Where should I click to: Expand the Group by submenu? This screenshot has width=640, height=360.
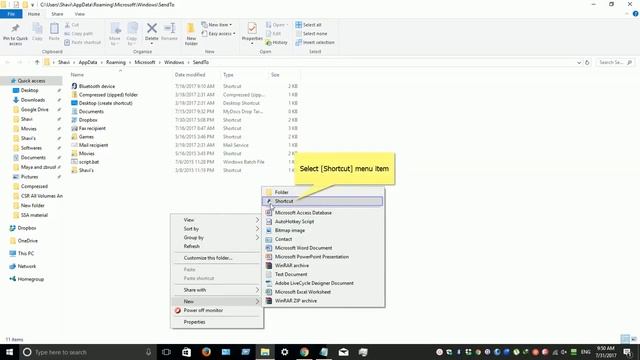(x=217, y=238)
